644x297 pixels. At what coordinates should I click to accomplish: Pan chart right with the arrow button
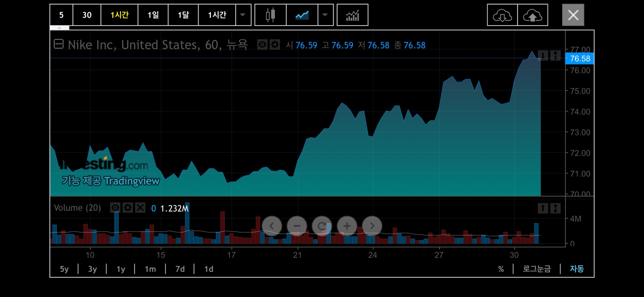[372, 226]
